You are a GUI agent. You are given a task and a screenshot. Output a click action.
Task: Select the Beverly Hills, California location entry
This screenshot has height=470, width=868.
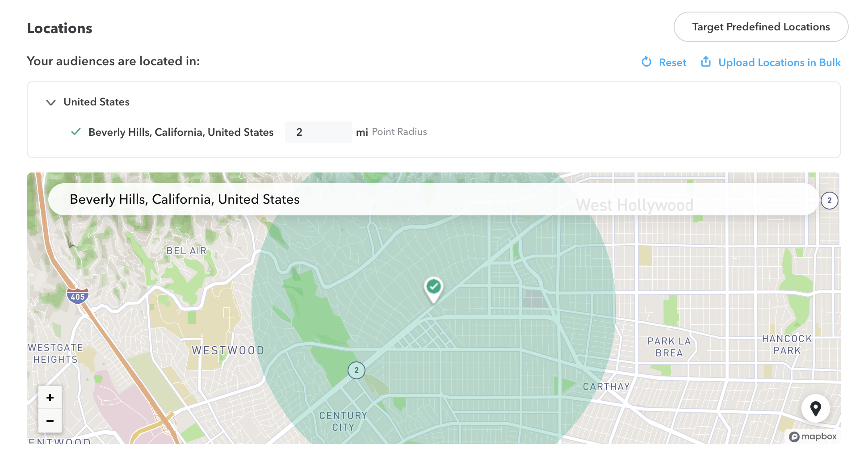[180, 132]
